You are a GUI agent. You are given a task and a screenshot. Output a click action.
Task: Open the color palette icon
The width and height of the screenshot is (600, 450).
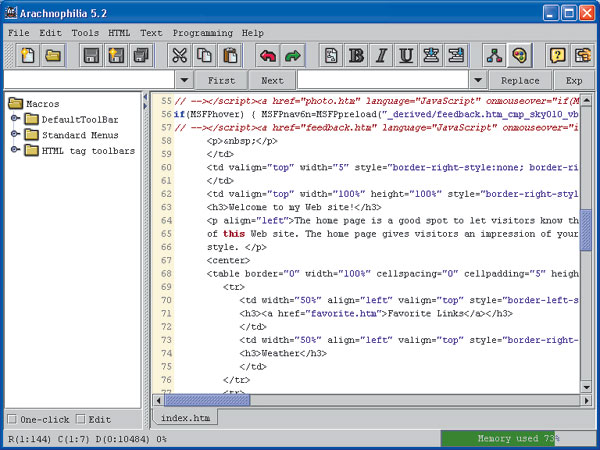pos(520,55)
